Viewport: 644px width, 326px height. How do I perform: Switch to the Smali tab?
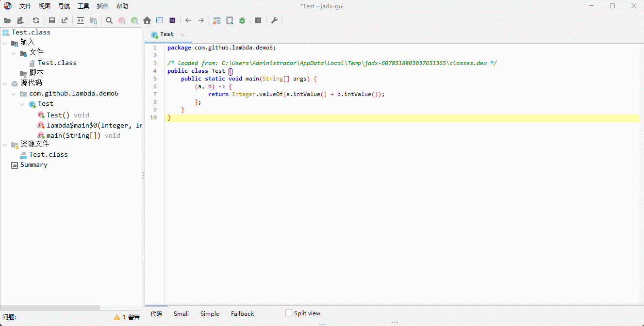coord(181,313)
